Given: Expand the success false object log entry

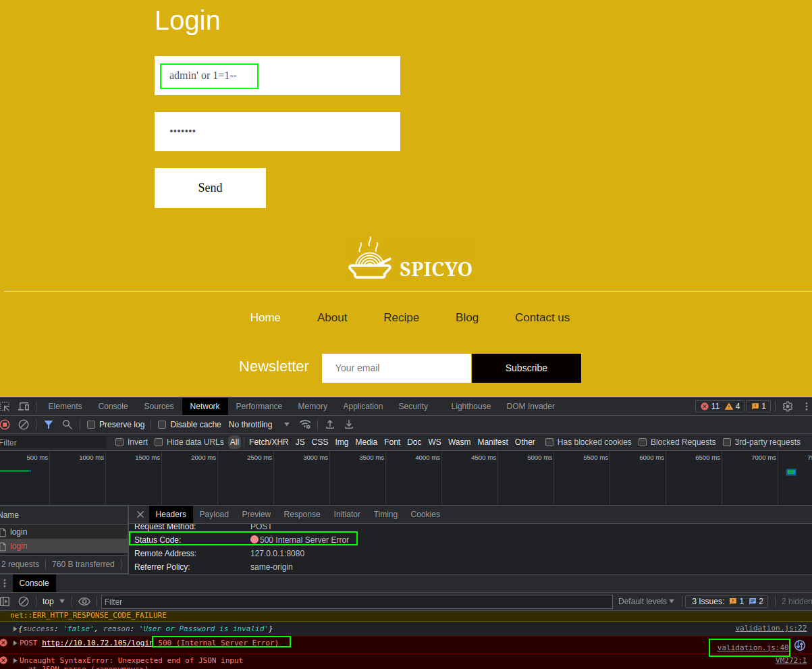Looking at the screenshot, I should 16,629.
